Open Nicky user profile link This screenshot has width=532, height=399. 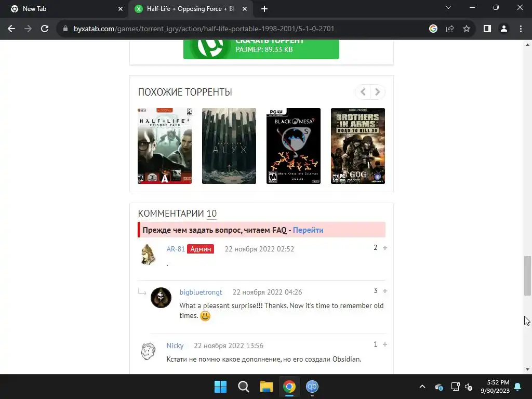(175, 345)
